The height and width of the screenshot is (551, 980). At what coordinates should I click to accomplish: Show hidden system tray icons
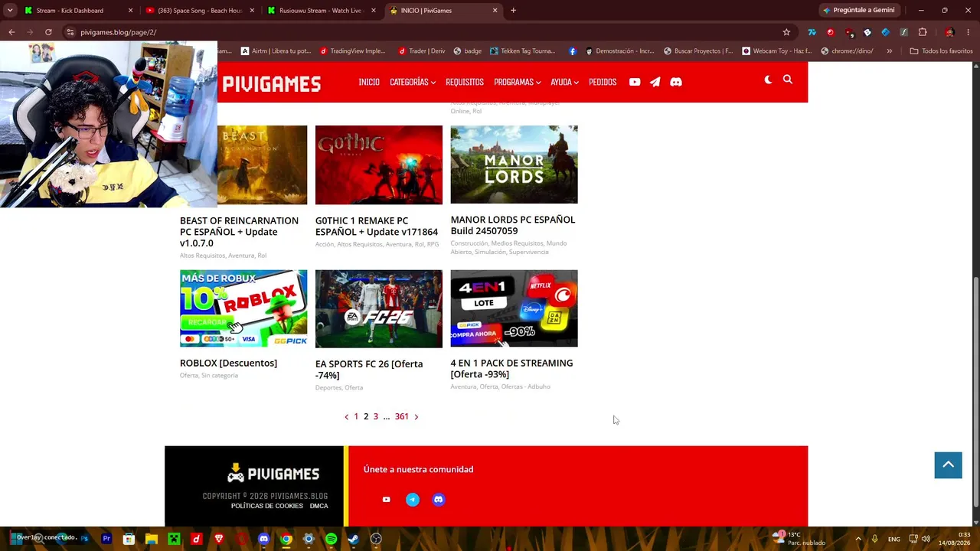pyautogui.click(x=857, y=539)
